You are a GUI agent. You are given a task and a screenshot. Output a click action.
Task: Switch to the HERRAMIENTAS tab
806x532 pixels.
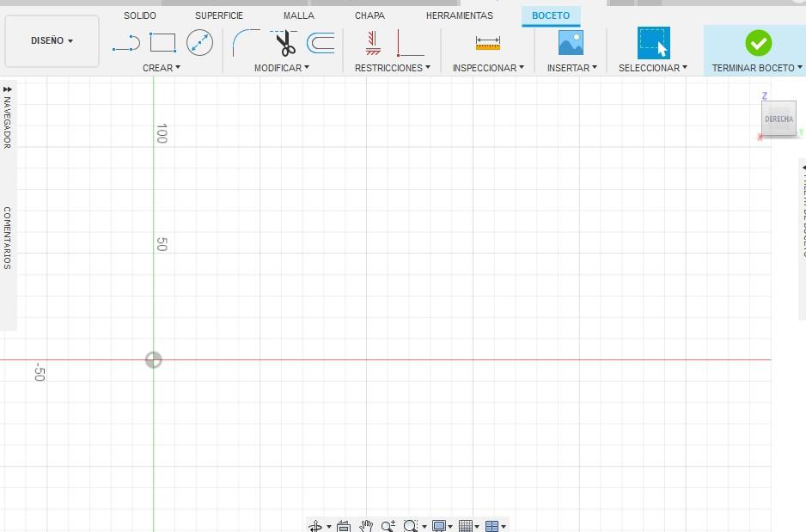(x=460, y=15)
